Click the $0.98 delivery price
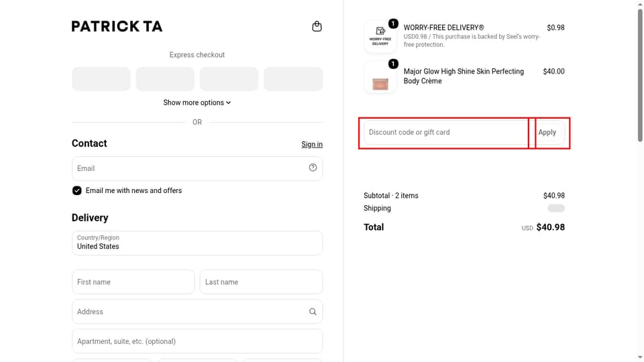644x362 pixels. [555, 27]
